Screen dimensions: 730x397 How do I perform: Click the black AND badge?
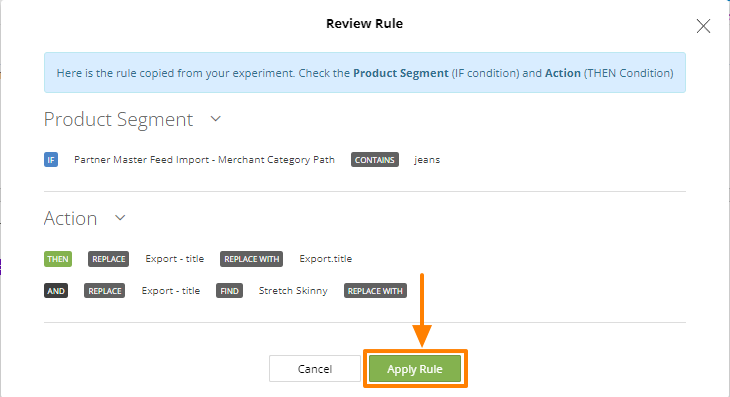tap(56, 291)
